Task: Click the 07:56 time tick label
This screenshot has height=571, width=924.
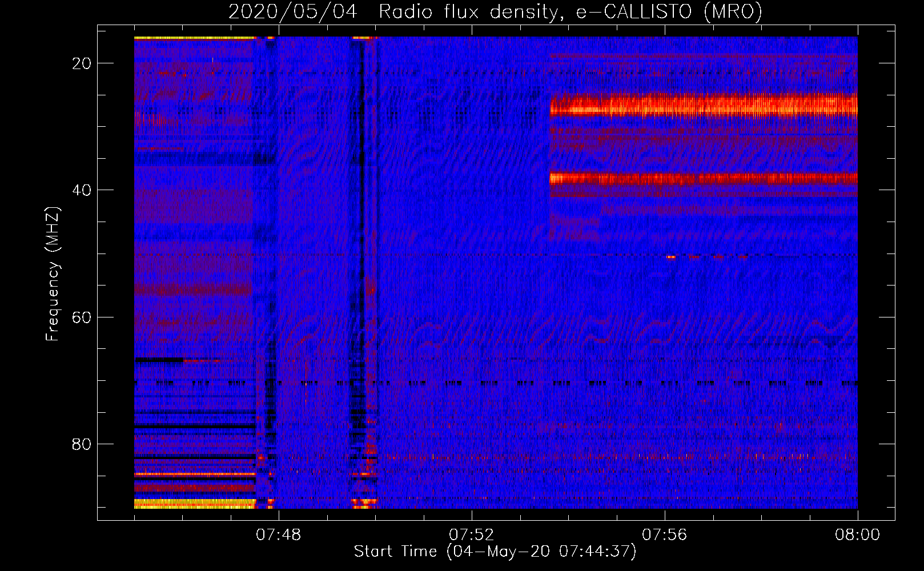Action: tap(665, 534)
